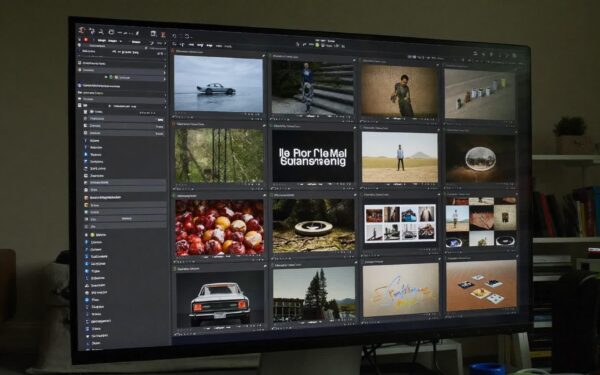Click the red circular button in top toolbar

(x=86, y=39)
